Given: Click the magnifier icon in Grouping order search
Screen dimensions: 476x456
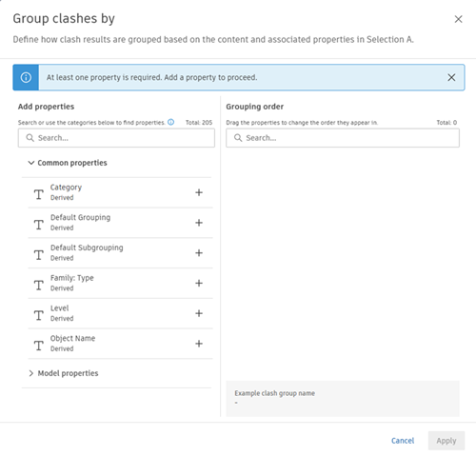Looking at the screenshot, I should (x=238, y=138).
